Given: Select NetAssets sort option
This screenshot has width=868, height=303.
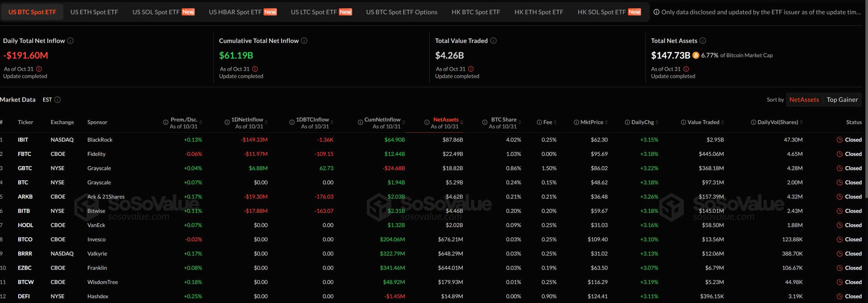Looking at the screenshot, I should coord(804,100).
